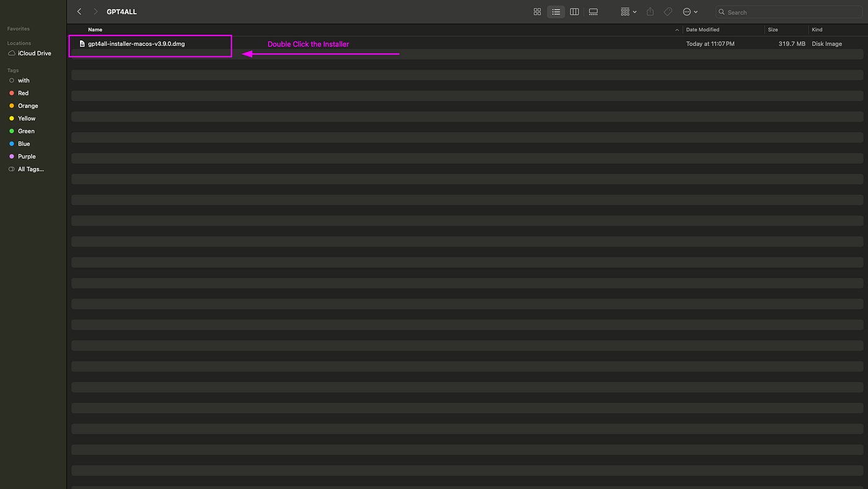The height and width of the screenshot is (489, 868).
Task: Click the magnifying glass search icon
Action: click(x=722, y=12)
